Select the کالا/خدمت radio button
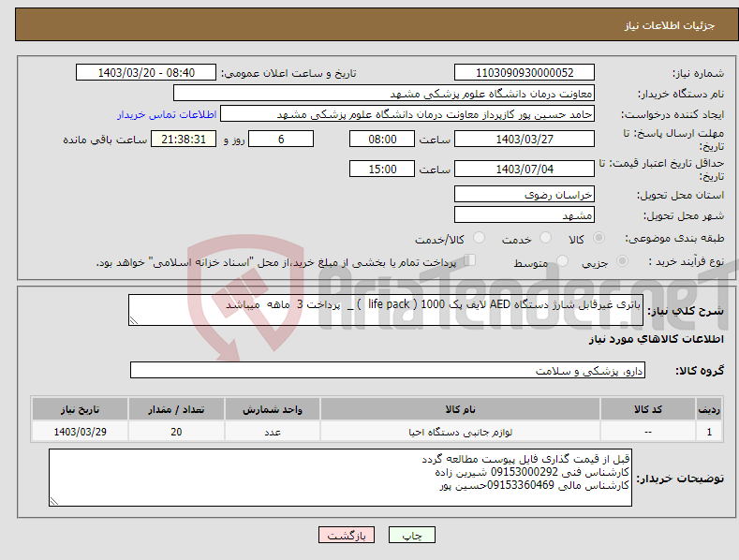Viewport: 739px width, 560px height. point(479,238)
